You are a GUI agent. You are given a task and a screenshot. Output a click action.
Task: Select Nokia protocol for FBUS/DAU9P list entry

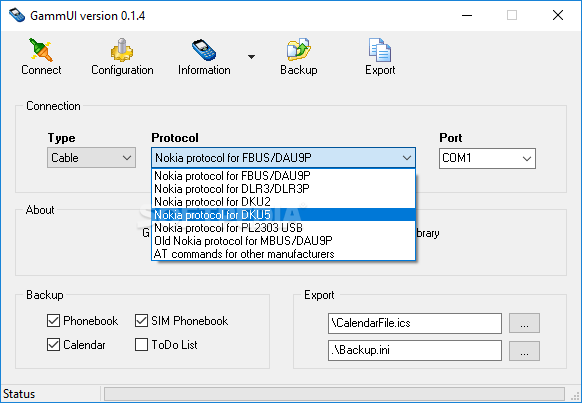click(283, 176)
